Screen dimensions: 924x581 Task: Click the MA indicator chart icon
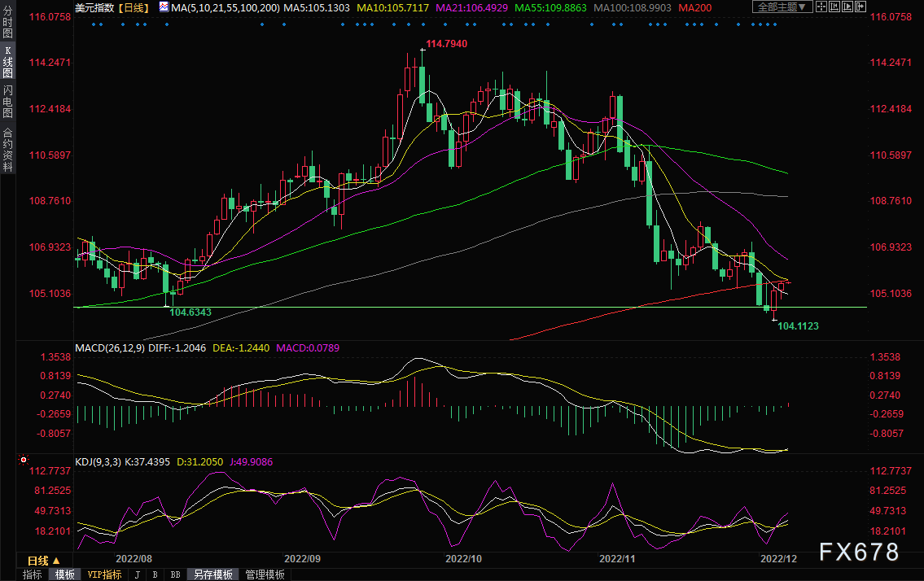pyautogui.click(x=164, y=7)
